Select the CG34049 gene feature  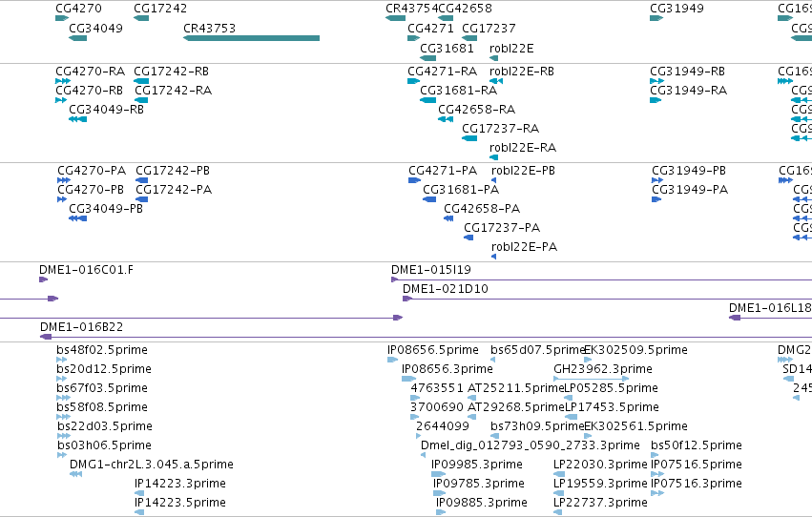[77, 38]
